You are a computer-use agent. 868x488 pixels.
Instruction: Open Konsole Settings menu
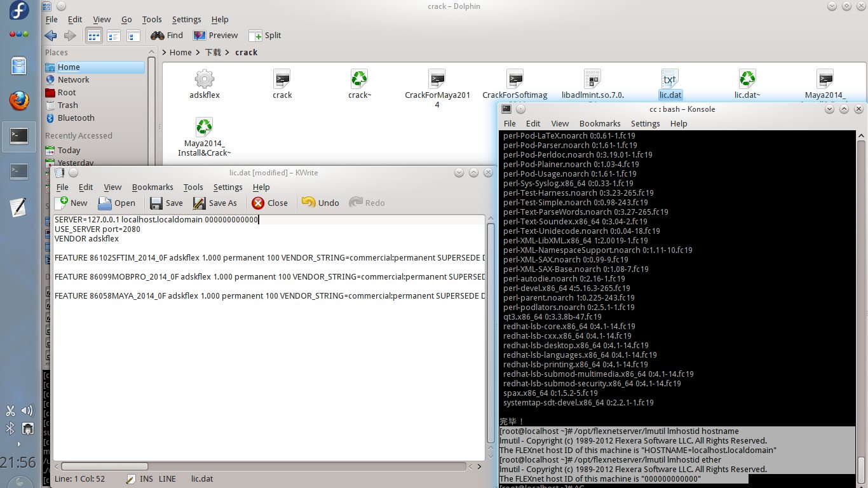[x=646, y=124]
